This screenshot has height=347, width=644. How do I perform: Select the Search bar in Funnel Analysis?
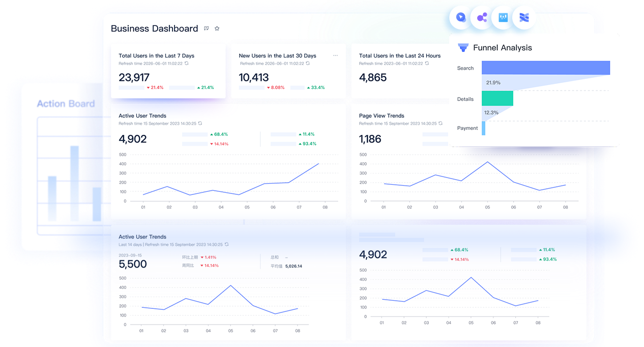546,68
